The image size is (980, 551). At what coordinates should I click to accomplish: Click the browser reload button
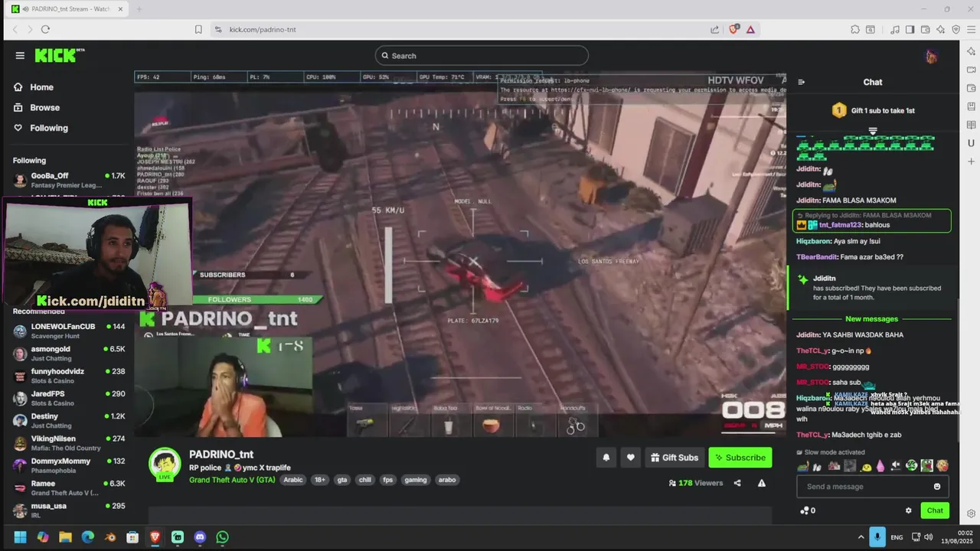[x=45, y=29]
